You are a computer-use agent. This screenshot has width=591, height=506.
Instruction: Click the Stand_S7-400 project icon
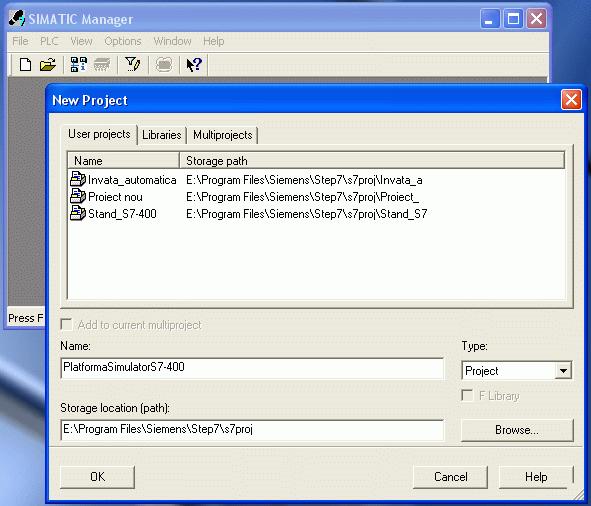click(78, 213)
